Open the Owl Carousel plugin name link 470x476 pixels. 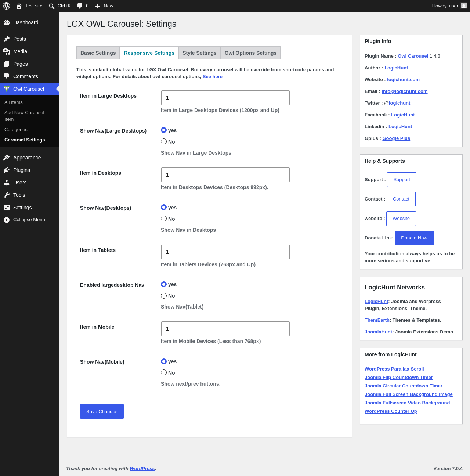coord(413,56)
